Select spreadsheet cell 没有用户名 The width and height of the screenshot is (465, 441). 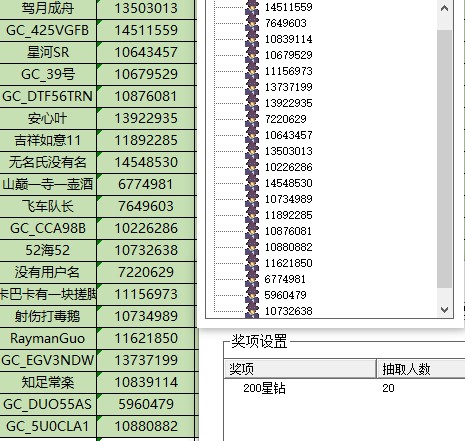click(x=48, y=272)
